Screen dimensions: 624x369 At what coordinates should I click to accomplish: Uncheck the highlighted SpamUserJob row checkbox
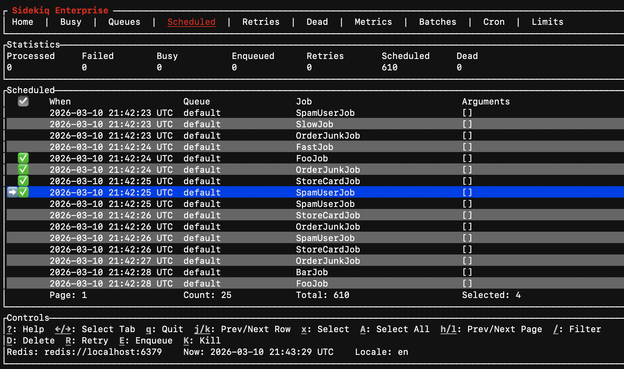click(23, 192)
